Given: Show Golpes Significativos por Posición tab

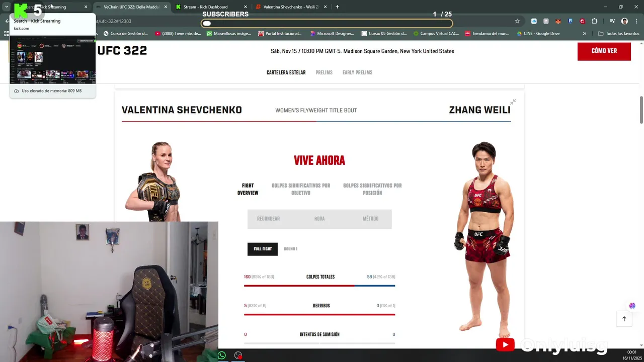Looking at the screenshot, I should [x=372, y=189].
